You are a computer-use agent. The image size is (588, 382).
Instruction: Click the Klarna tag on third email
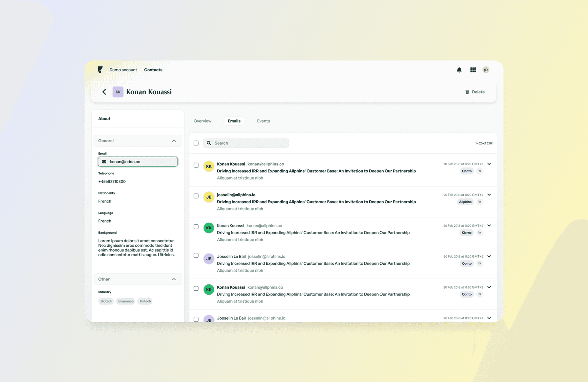[x=466, y=233]
